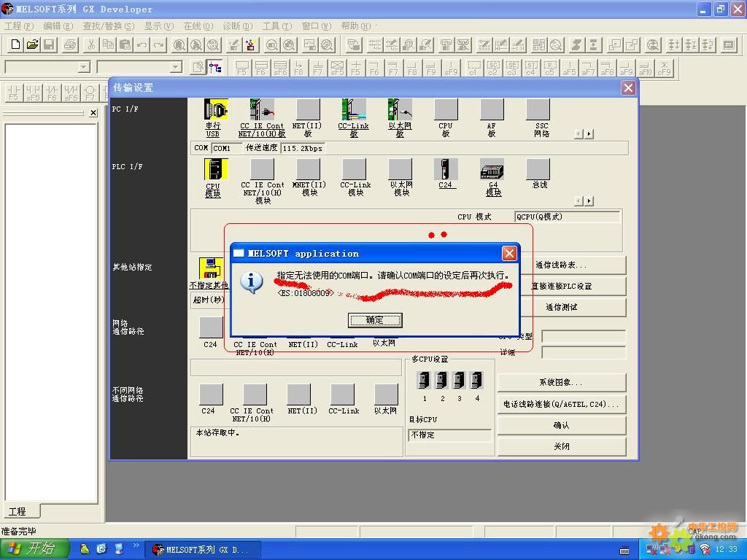Select the CPU 模块 icon in PLC I/F
The image size is (747, 560).
[x=215, y=169]
